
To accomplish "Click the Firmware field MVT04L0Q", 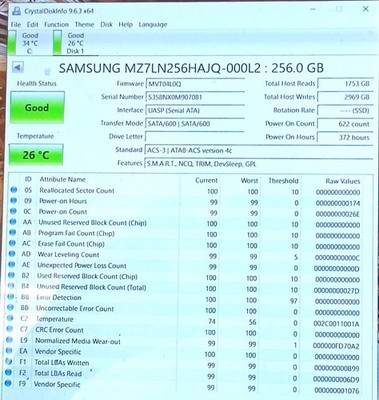I will click(195, 84).
